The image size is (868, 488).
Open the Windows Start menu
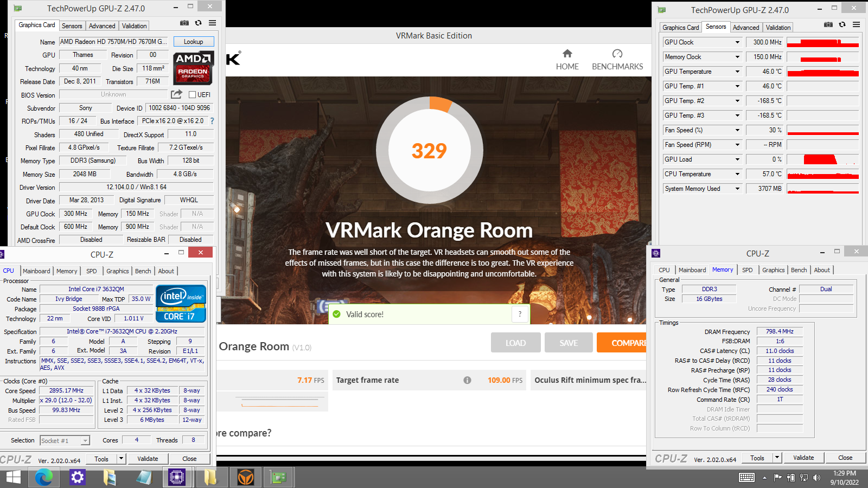pyautogui.click(x=13, y=477)
